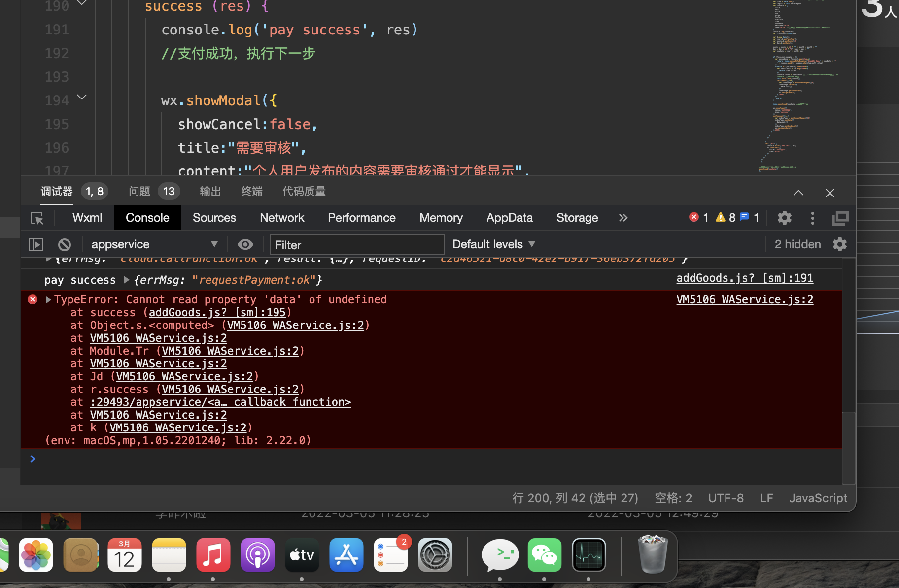Undock the debugger panel window icon

840,218
